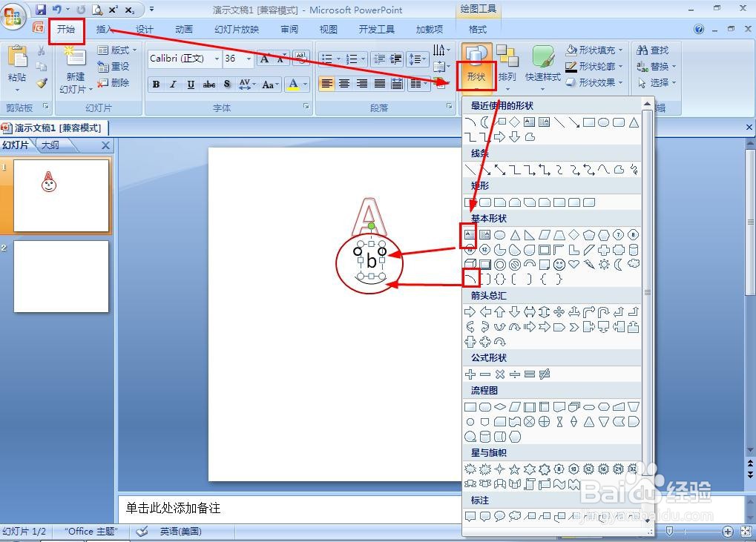The image size is (756, 542).
Task: Toggle bold formatting
Action: [x=155, y=84]
